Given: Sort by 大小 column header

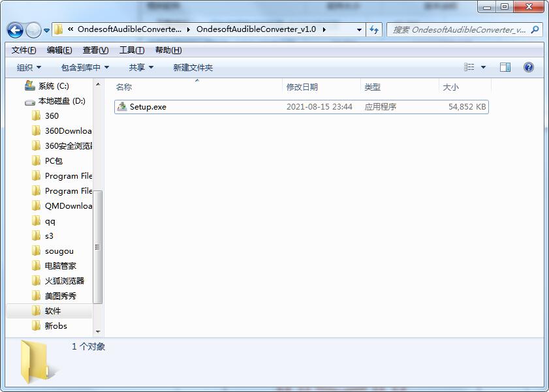Looking at the screenshot, I should tap(450, 87).
